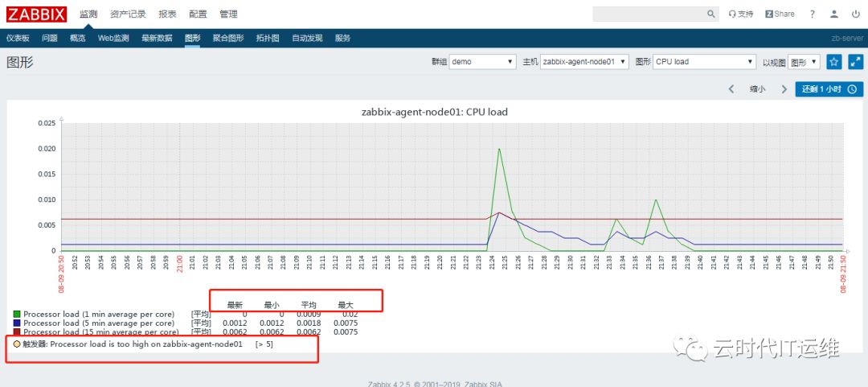Click the logout power icon

click(x=856, y=14)
